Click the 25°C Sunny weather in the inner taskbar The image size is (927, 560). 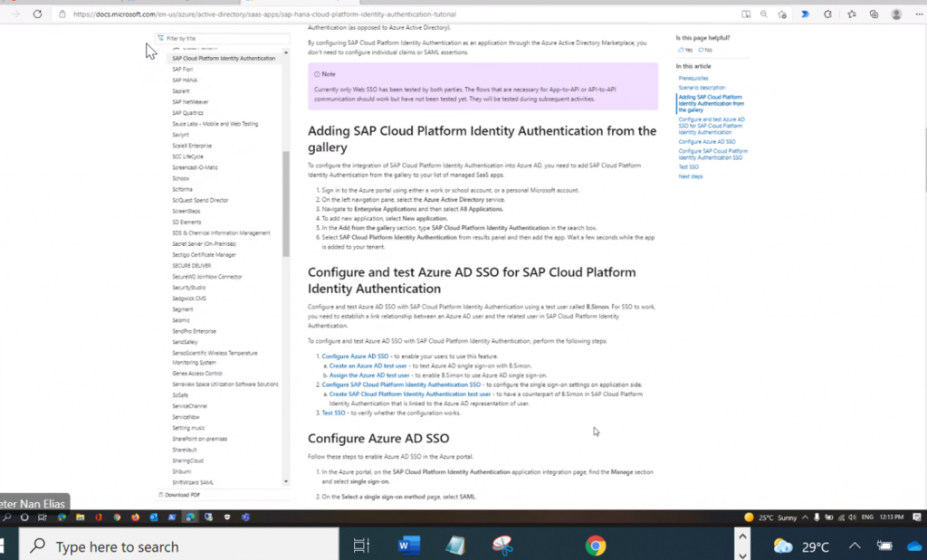771,517
